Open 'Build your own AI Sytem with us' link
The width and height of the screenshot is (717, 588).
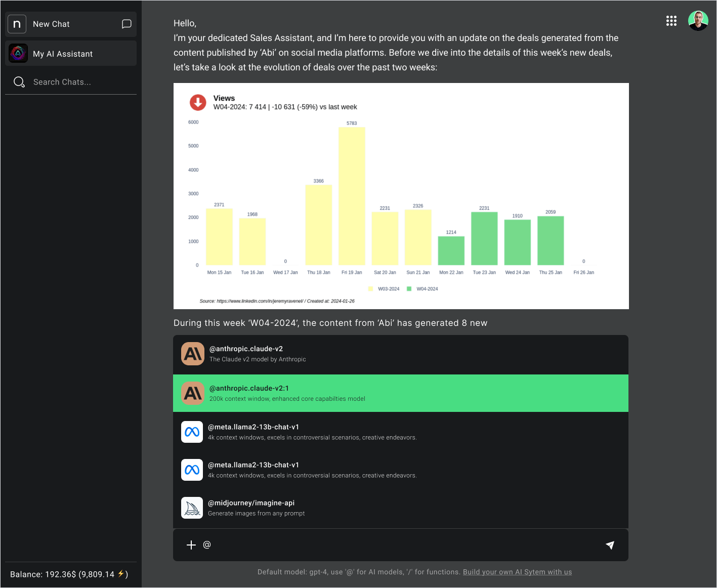(517, 572)
